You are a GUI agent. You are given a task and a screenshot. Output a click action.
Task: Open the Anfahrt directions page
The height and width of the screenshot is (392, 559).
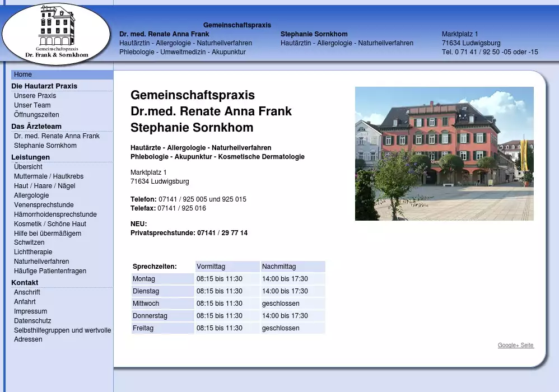pyautogui.click(x=25, y=302)
